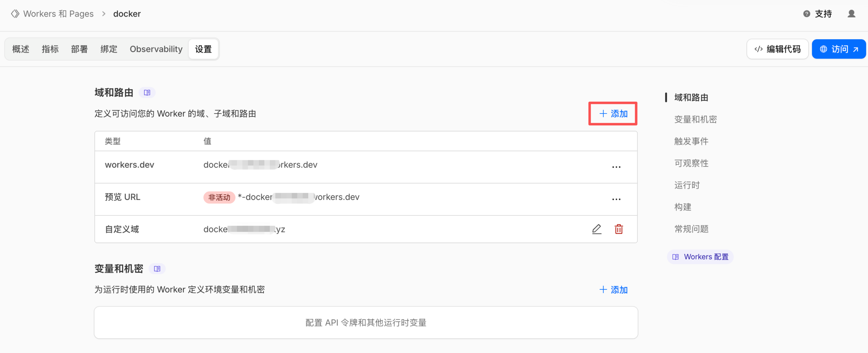
Task: Select 运行时 in the right sidebar
Action: coord(687,185)
